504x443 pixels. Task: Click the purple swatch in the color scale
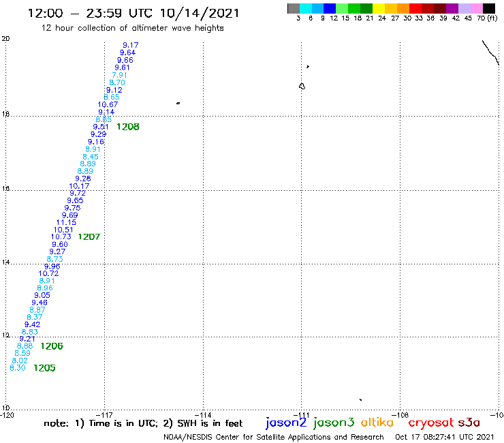tap(452, 8)
